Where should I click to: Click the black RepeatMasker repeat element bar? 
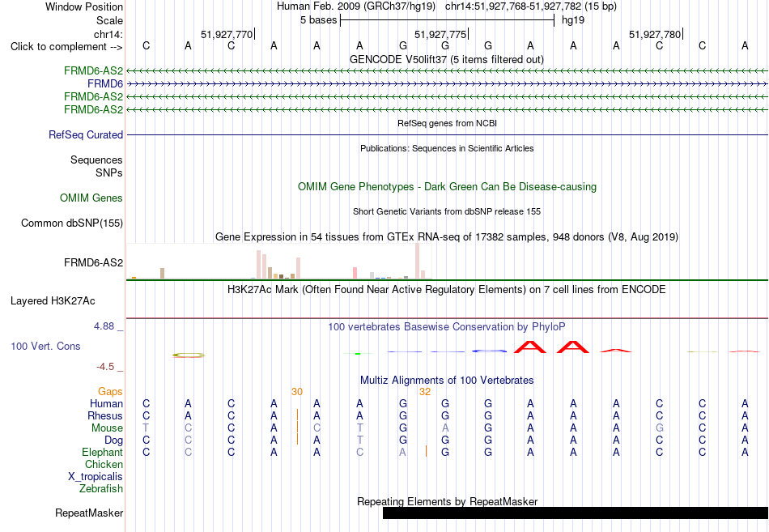pyautogui.click(x=576, y=513)
